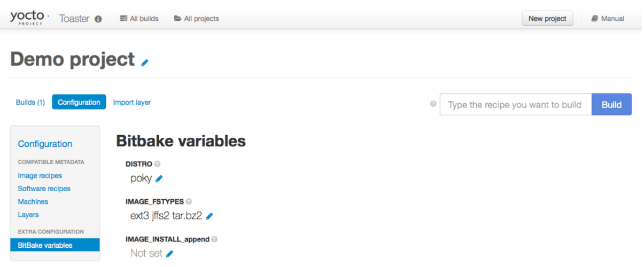The image size is (644, 267).
Task: Select BitBake variables in the sidebar
Action: [45, 245]
